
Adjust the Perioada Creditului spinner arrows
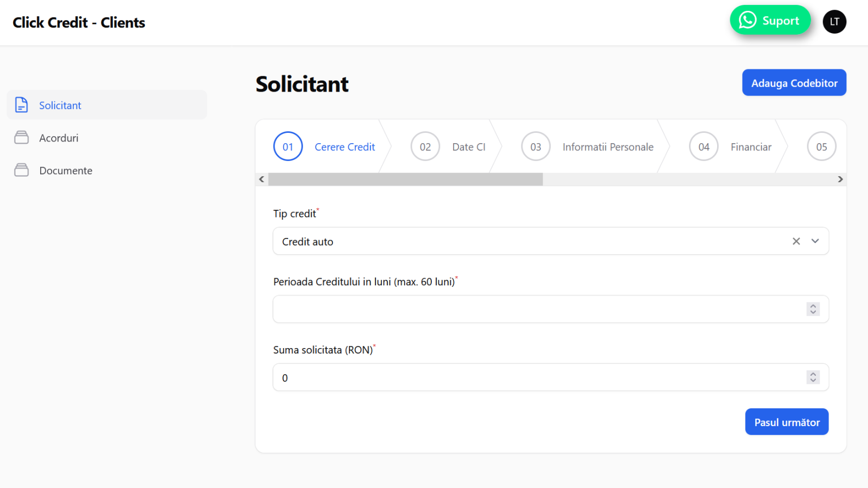[x=813, y=309]
